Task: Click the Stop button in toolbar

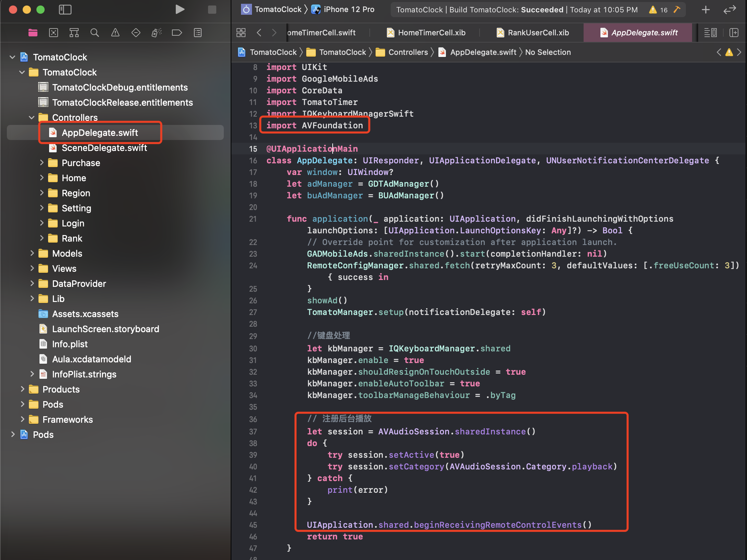Action: (x=212, y=10)
